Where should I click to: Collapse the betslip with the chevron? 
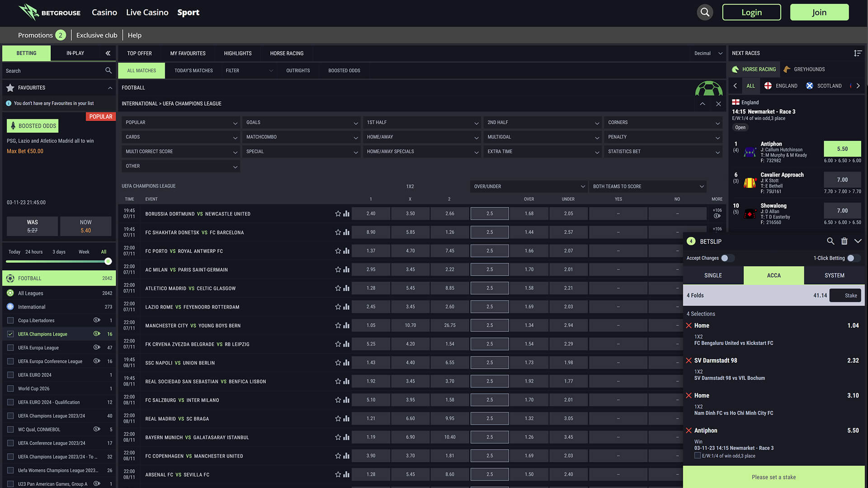[858, 241]
